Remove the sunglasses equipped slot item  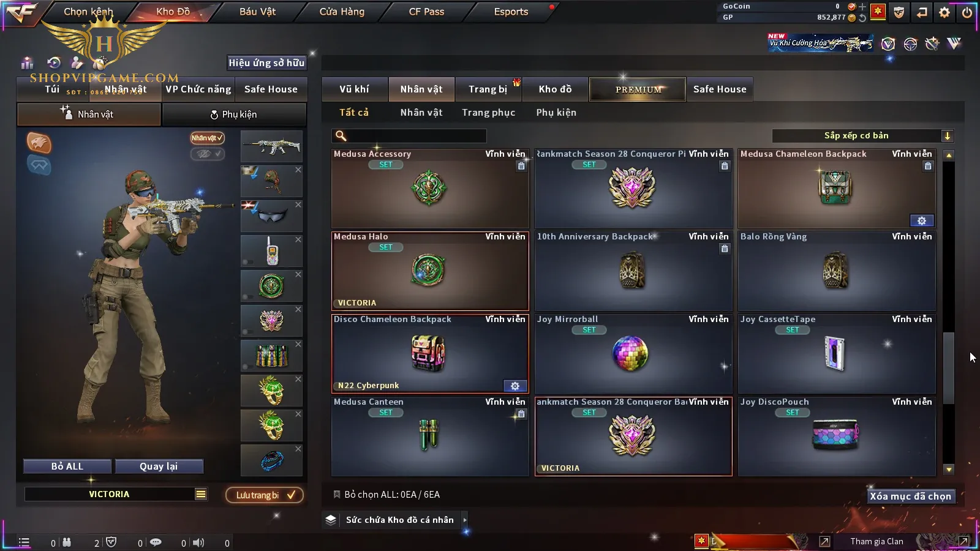[298, 204]
